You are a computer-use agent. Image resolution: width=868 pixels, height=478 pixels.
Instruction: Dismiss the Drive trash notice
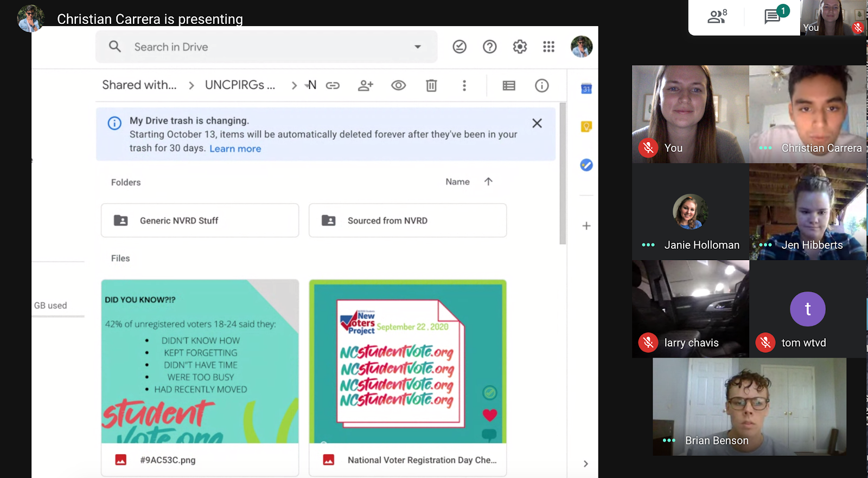[537, 123]
